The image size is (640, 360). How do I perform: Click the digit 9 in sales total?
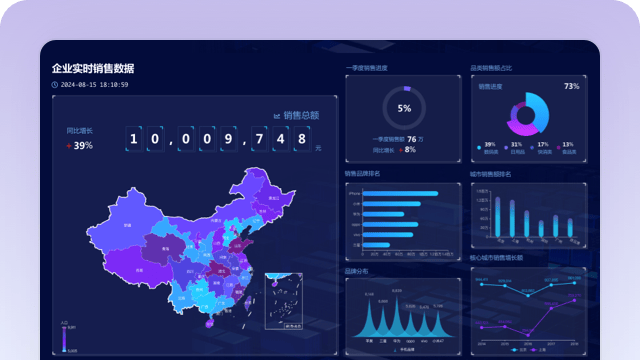tap(228, 139)
